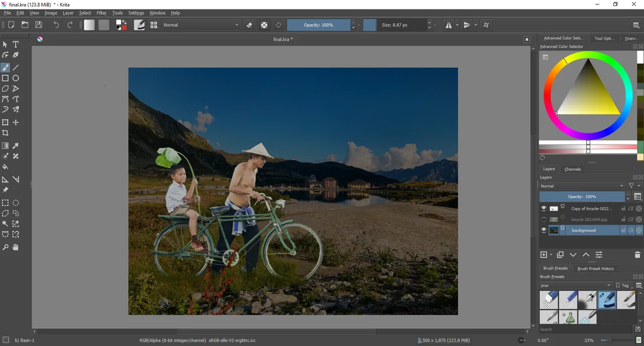Screen dimensions: 644x346
Task: Select the Fill bucket tool
Action: pyautogui.click(x=5, y=166)
